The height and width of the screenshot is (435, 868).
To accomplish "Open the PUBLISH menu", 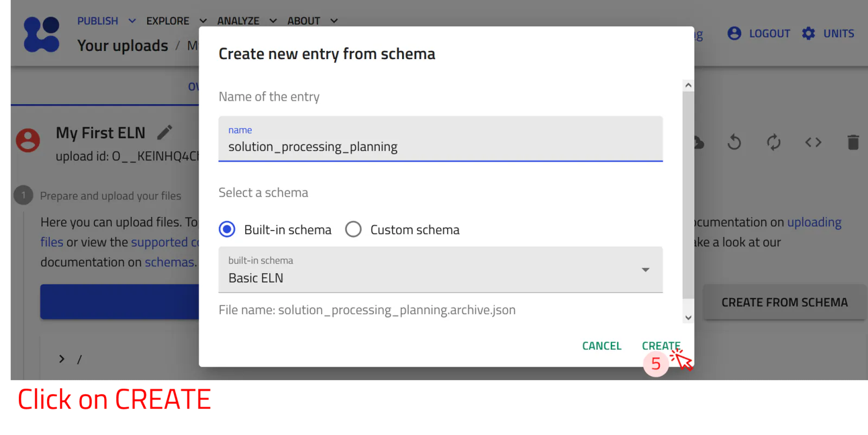I will [106, 21].
